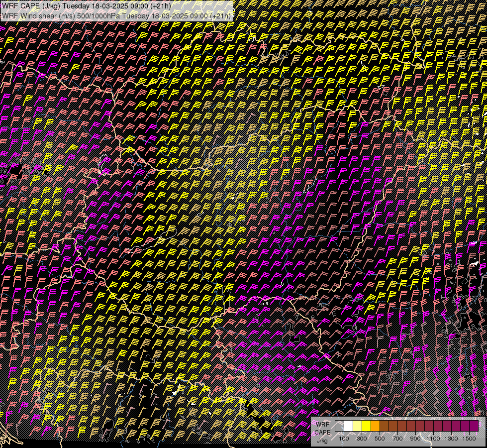Viewport: 487px width, 448px height.
Task: Click the WRF CAPE (J/kg) title line
Action: tap(86, 6)
